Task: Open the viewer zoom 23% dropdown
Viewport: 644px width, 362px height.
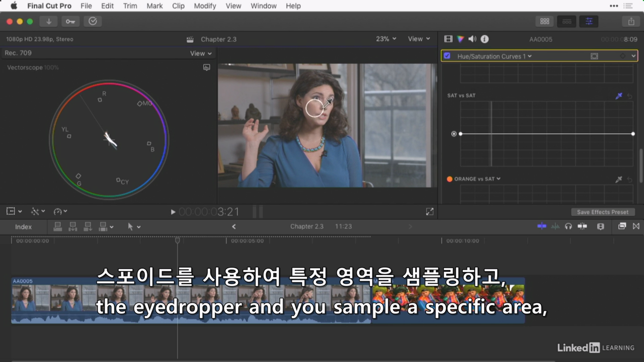Action: [386, 39]
